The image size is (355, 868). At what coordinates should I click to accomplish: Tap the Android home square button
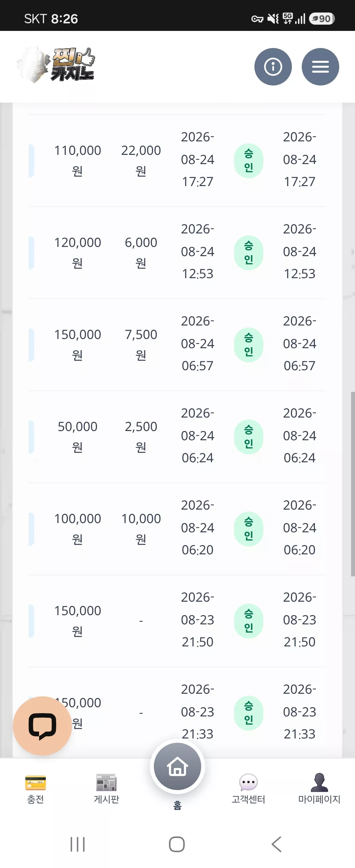(177, 844)
